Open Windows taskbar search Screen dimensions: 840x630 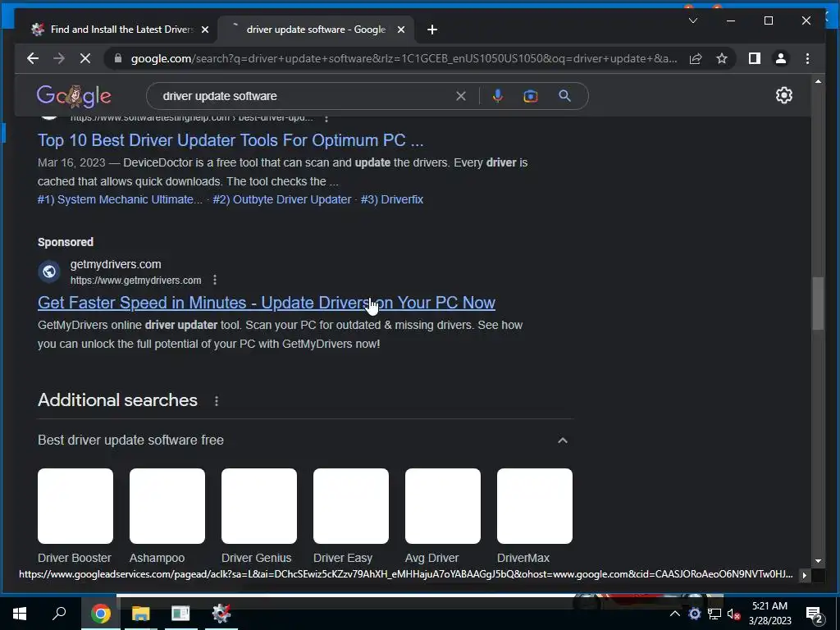(x=59, y=614)
